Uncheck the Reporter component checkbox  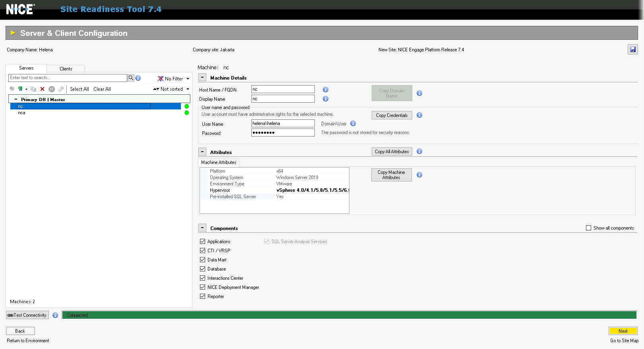click(203, 296)
